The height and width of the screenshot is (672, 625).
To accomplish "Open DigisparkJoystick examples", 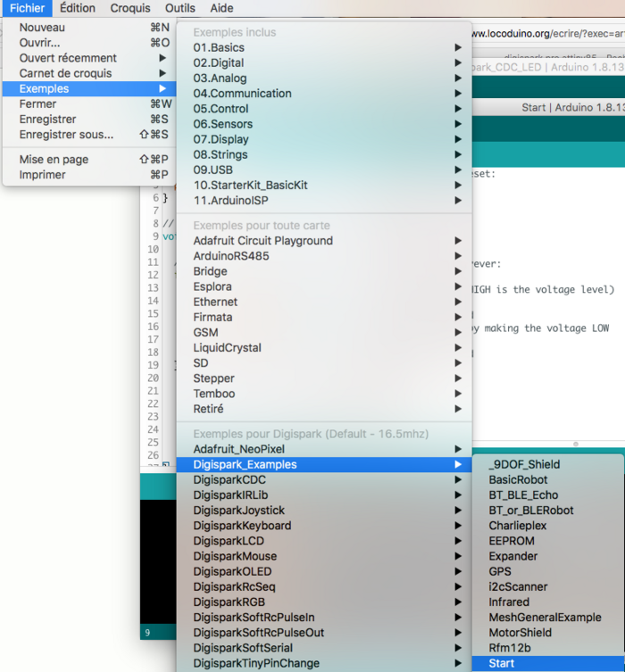I will pyautogui.click(x=324, y=510).
